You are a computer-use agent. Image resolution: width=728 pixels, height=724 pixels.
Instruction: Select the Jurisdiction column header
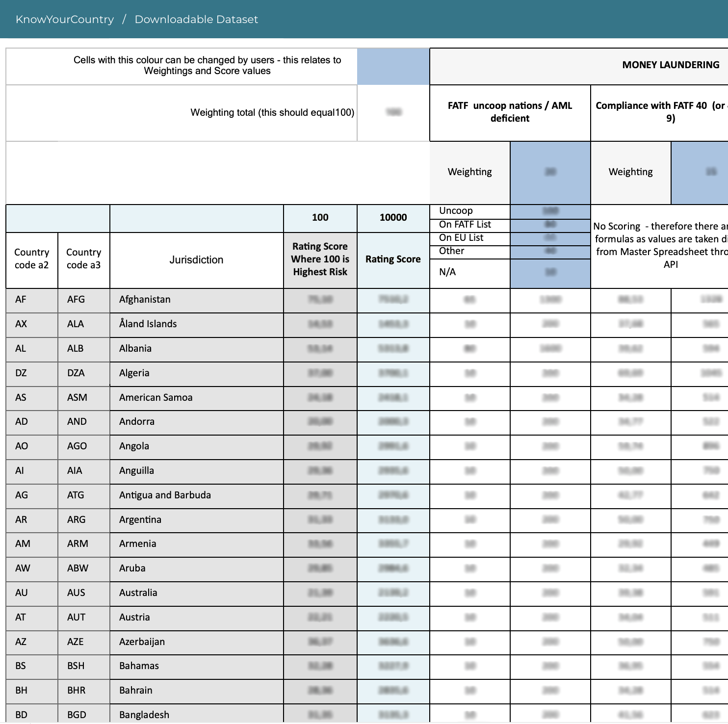[x=197, y=260]
